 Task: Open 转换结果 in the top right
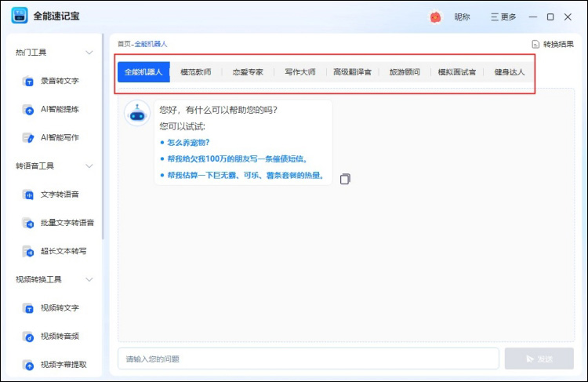point(553,44)
